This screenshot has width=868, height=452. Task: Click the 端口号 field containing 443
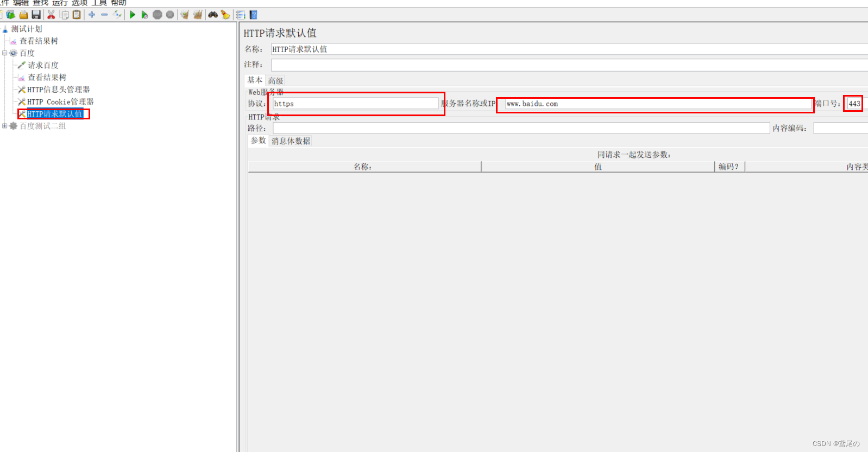point(854,104)
